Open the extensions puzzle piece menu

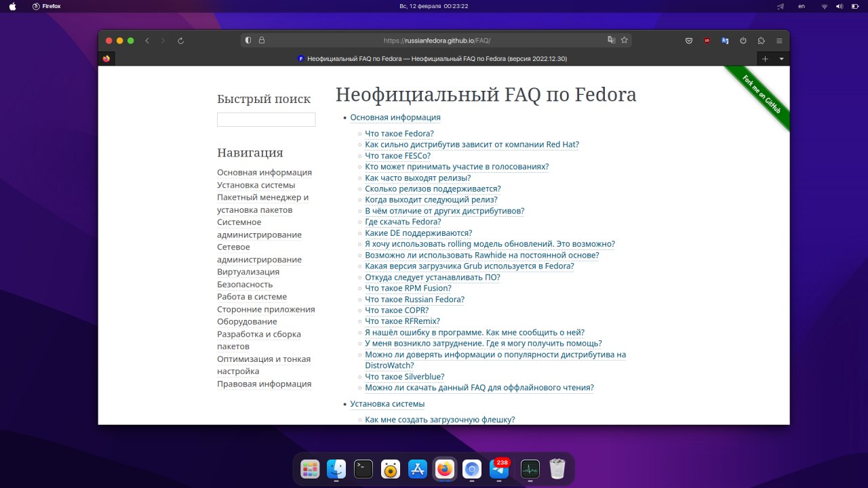[x=761, y=41]
